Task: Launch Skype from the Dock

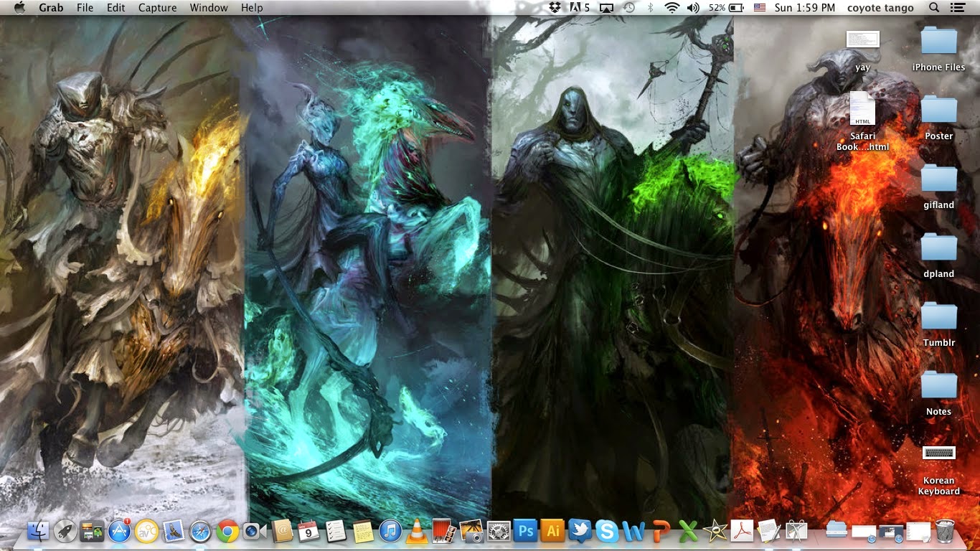Action: [607, 531]
